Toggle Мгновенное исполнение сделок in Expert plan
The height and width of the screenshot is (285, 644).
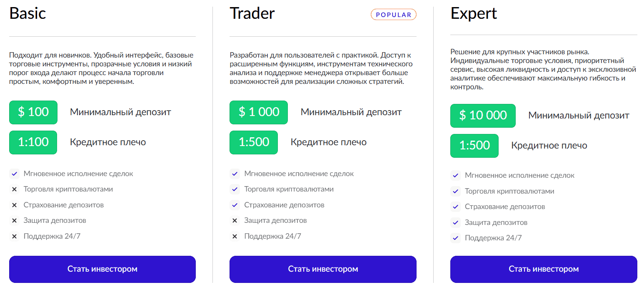(455, 175)
